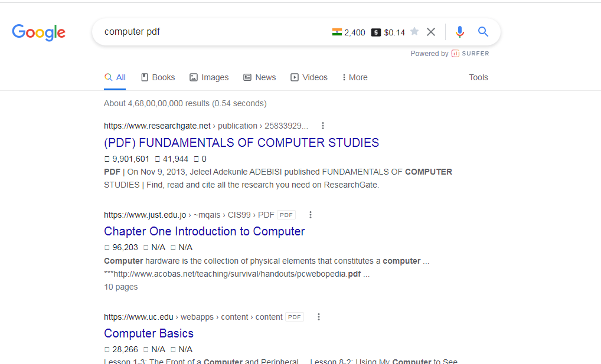Image resolution: width=601 pixels, height=364 pixels.
Task: Click the researchgate.net result URL
Action: [x=206, y=126]
